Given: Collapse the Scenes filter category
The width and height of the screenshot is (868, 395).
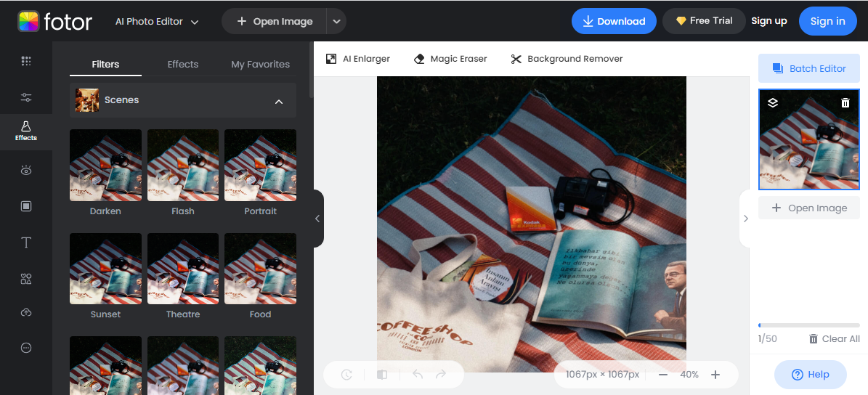Looking at the screenshot, I should pyautogui.click(x=279, y=101).
